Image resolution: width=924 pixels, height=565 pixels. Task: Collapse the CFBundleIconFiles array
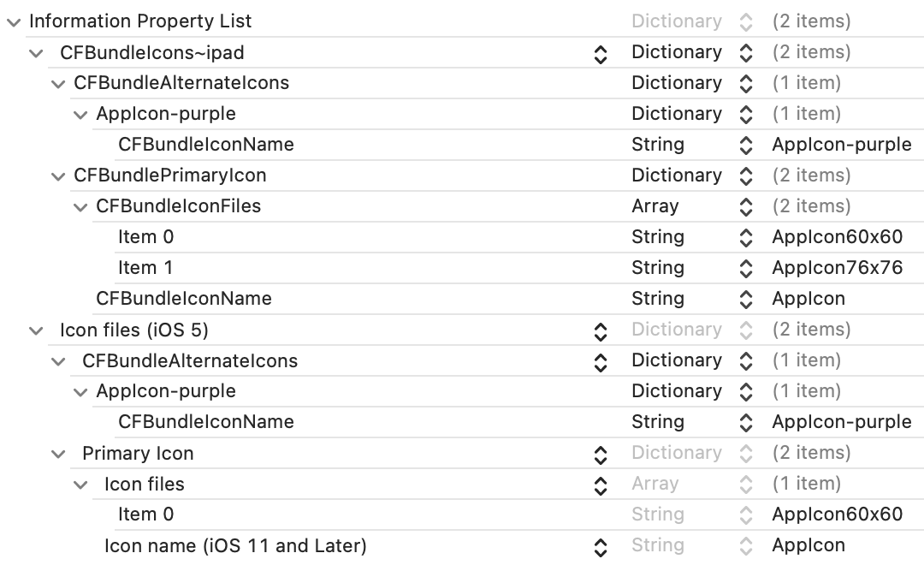click(x=80, y=207)
